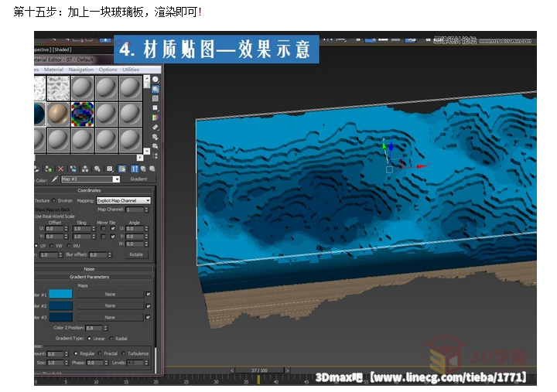
Task: Click the Video Color Check icon
Action: (155, 118)
